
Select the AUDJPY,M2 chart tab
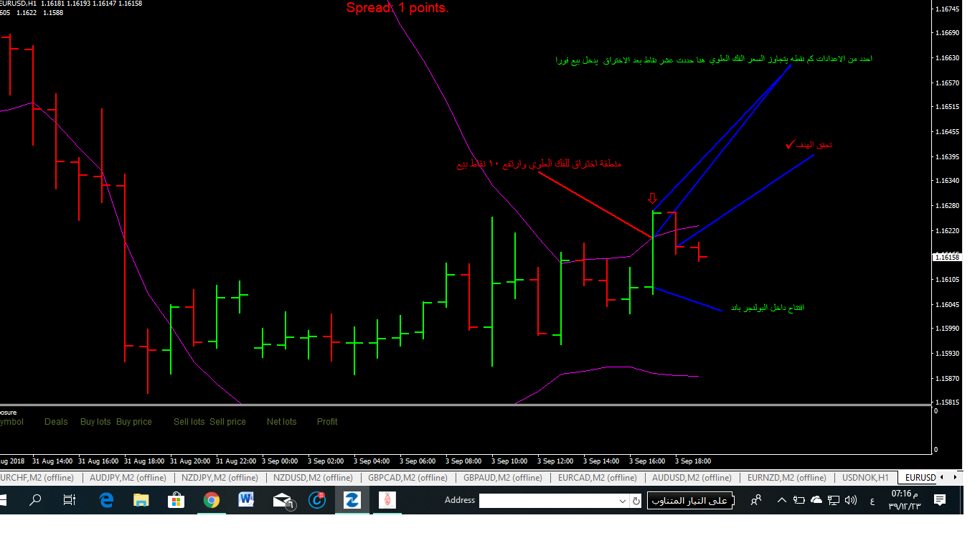(x=128, y=477)
